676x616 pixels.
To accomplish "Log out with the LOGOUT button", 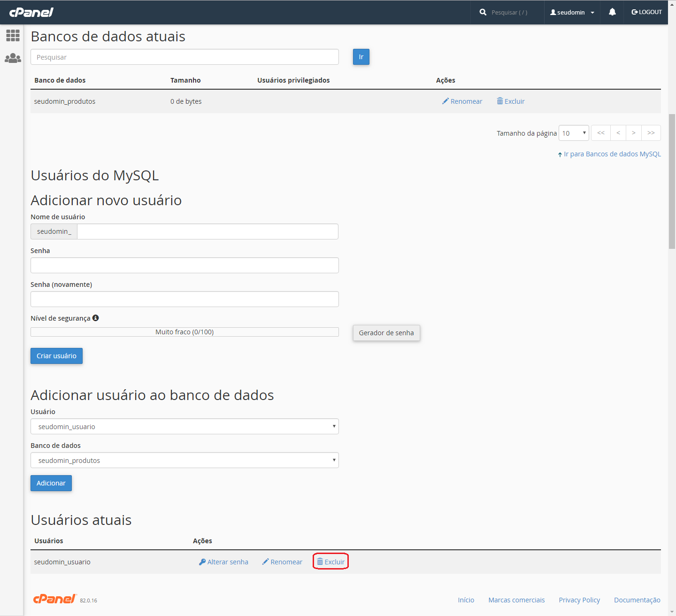I will 646,12.
